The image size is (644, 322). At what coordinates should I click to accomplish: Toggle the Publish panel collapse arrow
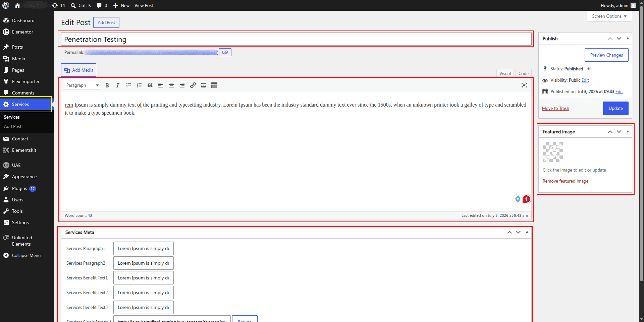(628, 39)
